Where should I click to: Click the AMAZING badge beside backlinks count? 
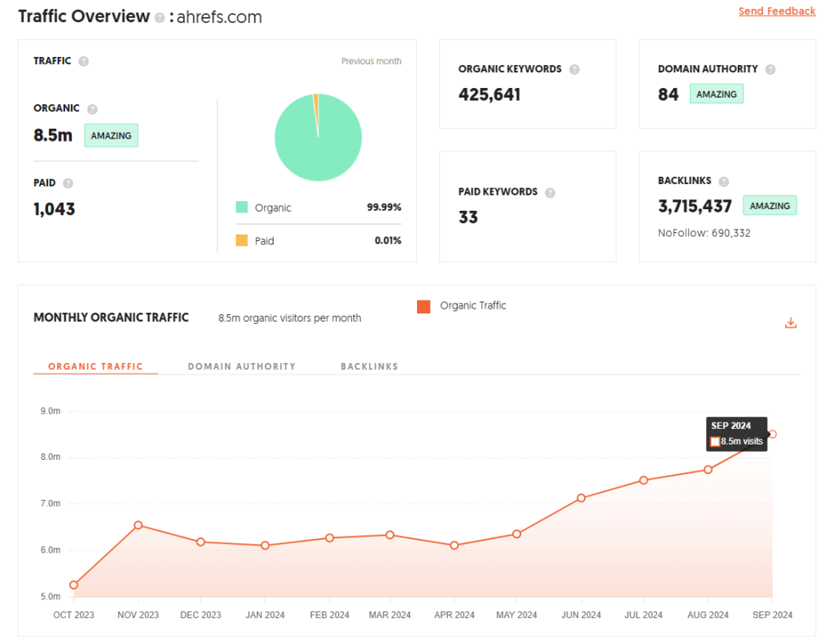point(770,206)
